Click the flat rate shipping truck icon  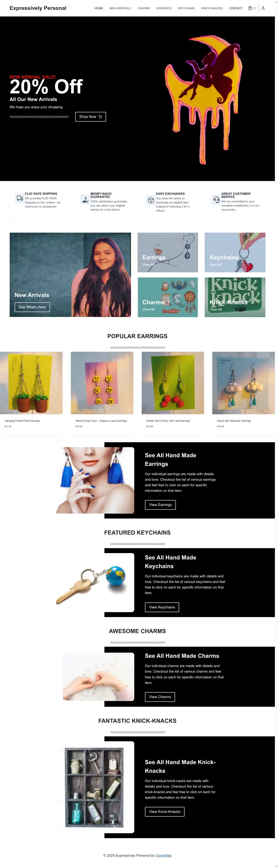coord(20,198)
